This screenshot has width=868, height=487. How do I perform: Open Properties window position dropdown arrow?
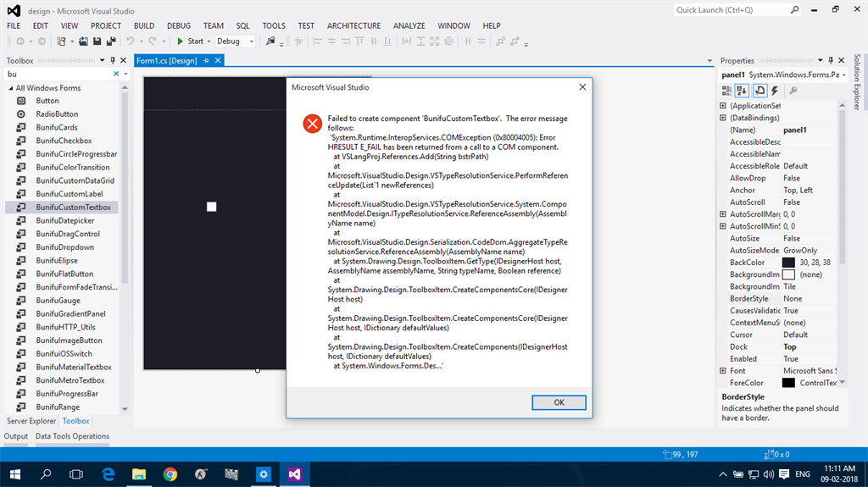coord(820,60)
